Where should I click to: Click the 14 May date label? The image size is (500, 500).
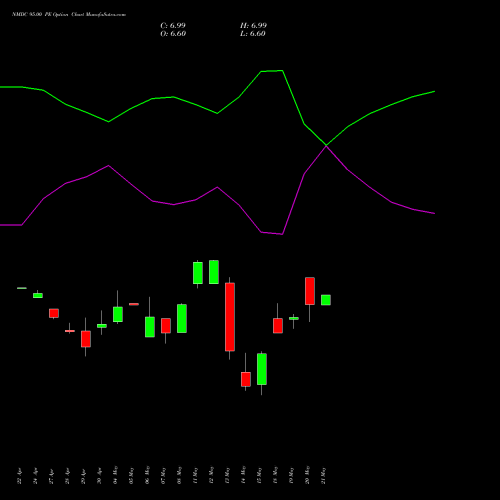(x=243, y=476)
